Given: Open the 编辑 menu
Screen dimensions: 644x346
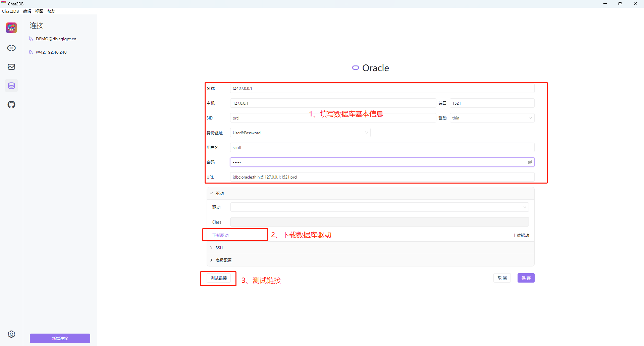Looking at the screenshot, I should (x=27, y=11).
